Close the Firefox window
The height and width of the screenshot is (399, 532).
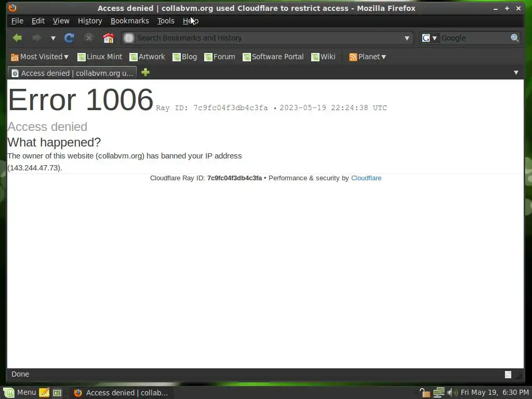click(x=518, y=8)
